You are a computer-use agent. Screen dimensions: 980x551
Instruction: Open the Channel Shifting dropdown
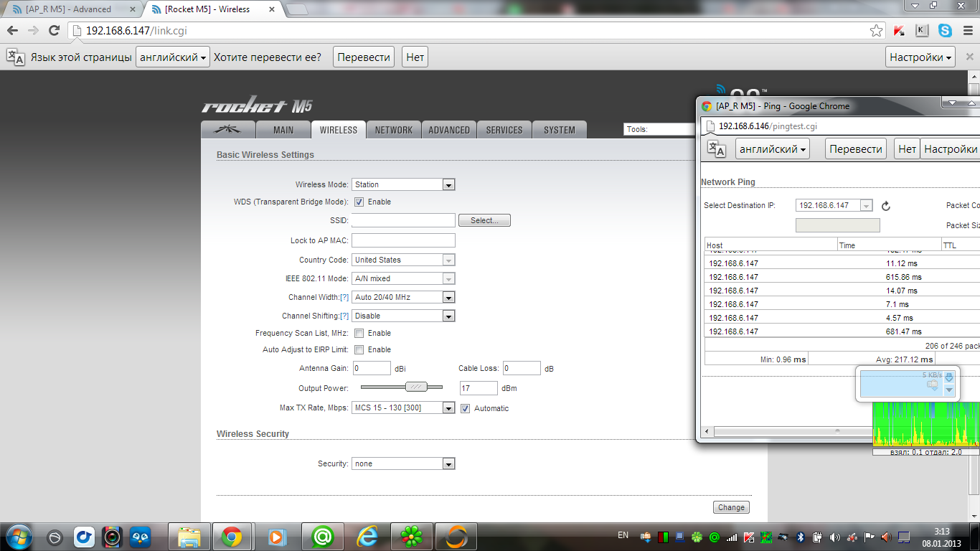[x=403, y=316]
